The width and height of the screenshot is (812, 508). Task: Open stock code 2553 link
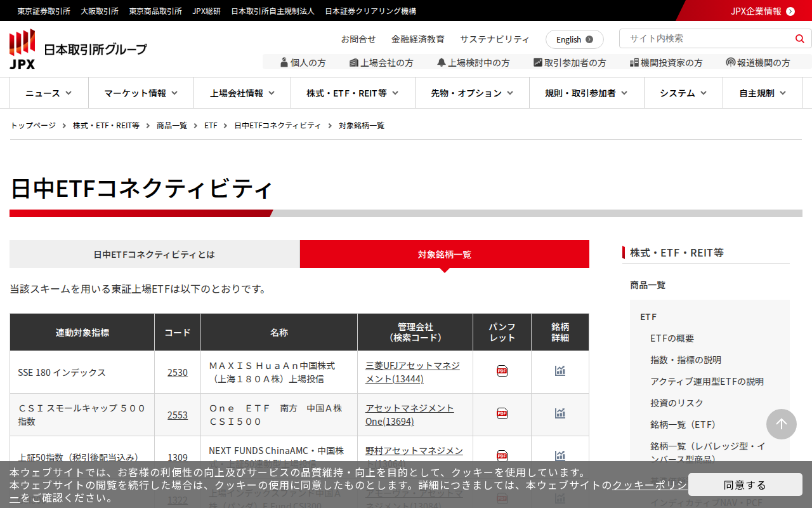pos(178,415)
